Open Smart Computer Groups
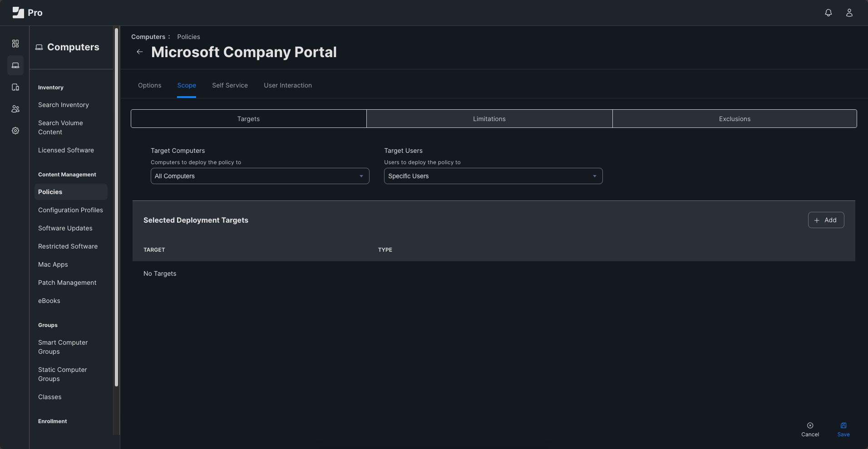The image size is (868, 449). 63,347
